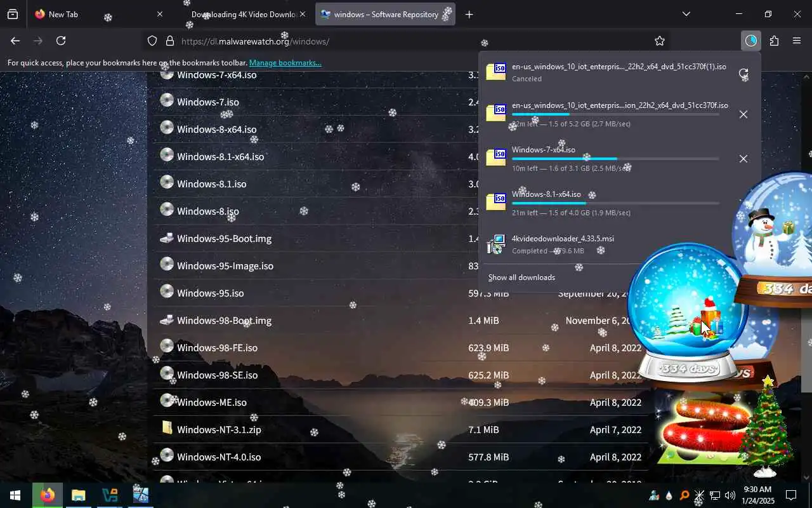Click the Firefox taskbar icon
The width and height of the screenshot is (812, 508).
pyautogui.click(x=48, y=495)
